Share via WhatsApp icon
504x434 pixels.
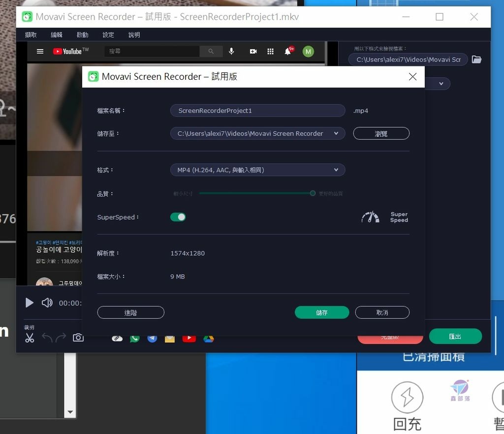pos(135,338)
